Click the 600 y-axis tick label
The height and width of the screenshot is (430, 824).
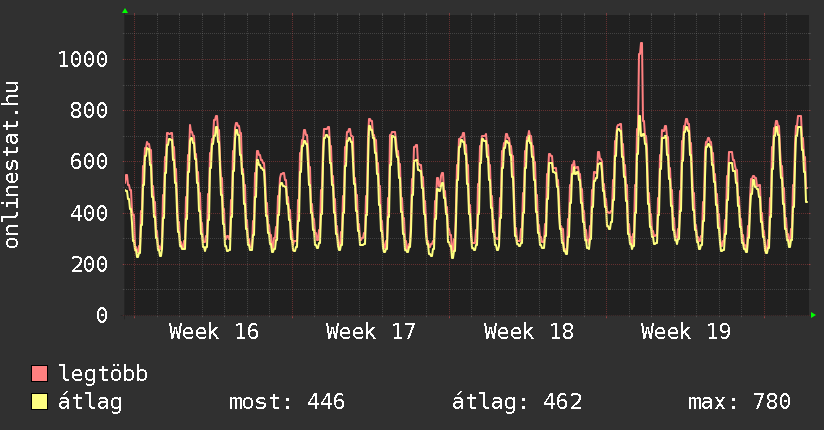tap(89, 161)
